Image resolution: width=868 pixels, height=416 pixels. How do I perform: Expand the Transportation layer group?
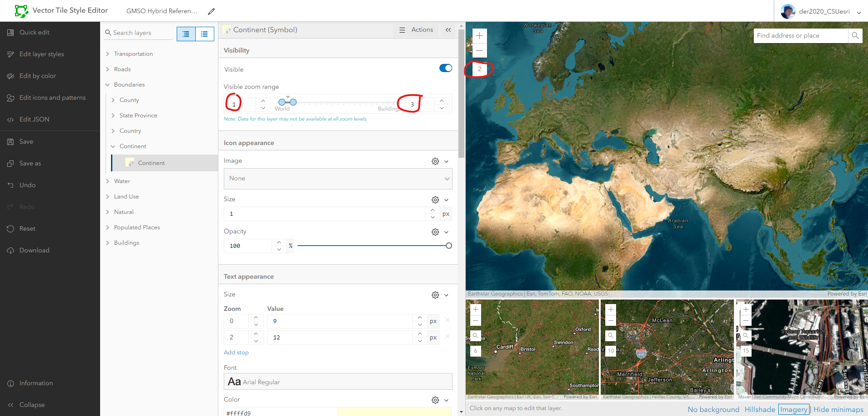[108, 54]
